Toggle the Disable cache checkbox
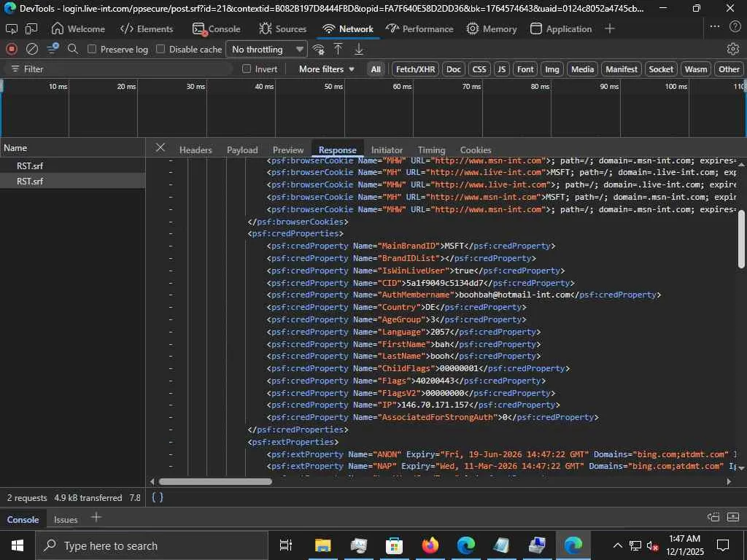The width and height of the screenshot is (747, 560). (x=160, y=49)
